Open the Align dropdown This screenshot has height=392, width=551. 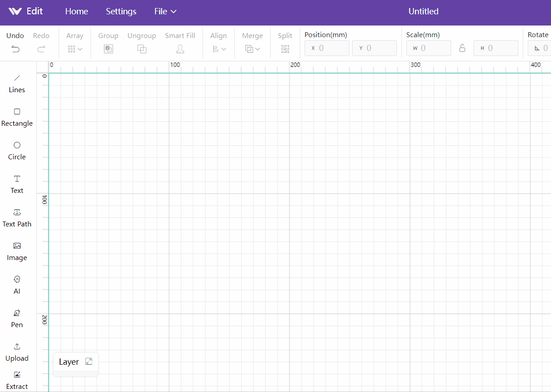pos(219,49)
